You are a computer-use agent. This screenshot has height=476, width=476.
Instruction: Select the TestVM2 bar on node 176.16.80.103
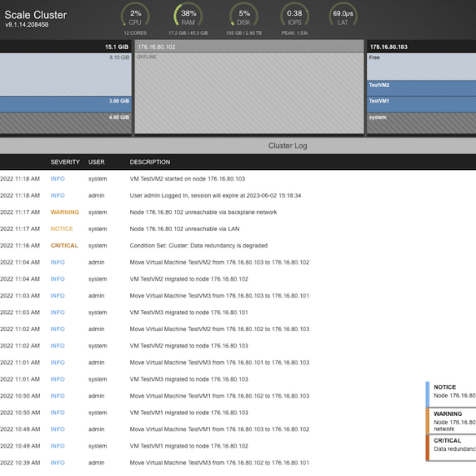pyautogui.click(x=421, y=89)
